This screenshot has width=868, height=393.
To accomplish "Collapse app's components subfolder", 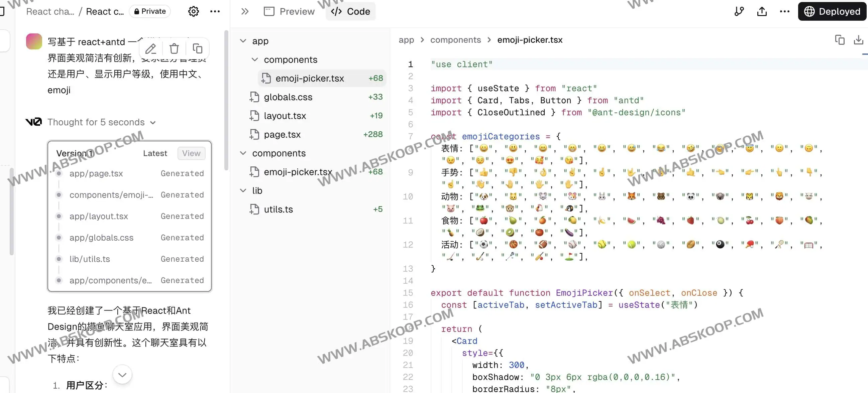I will tap(255, 59).
